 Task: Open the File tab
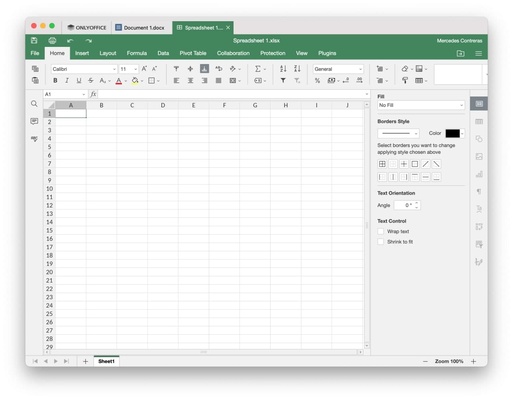click(x=35, y=53)
